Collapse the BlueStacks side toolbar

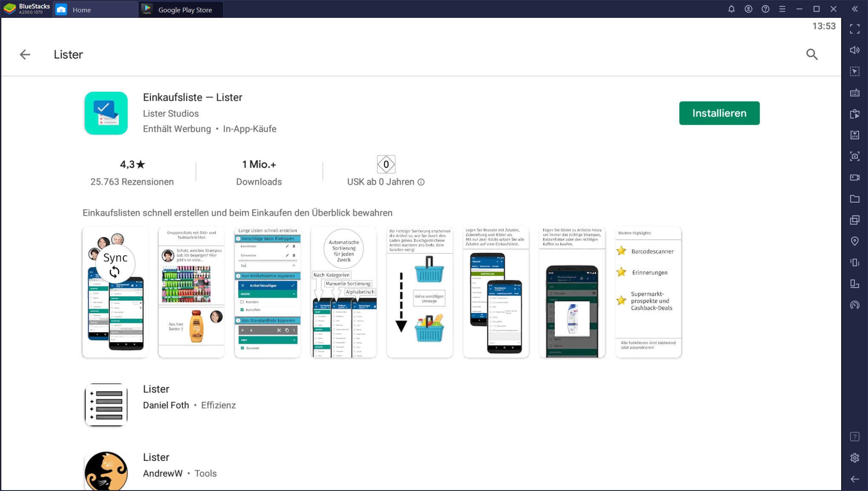(855, 9)
